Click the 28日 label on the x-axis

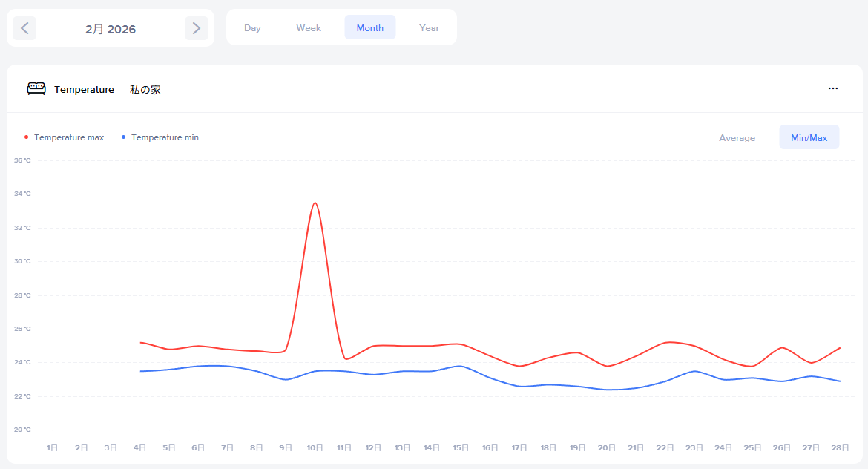point(840,447)
